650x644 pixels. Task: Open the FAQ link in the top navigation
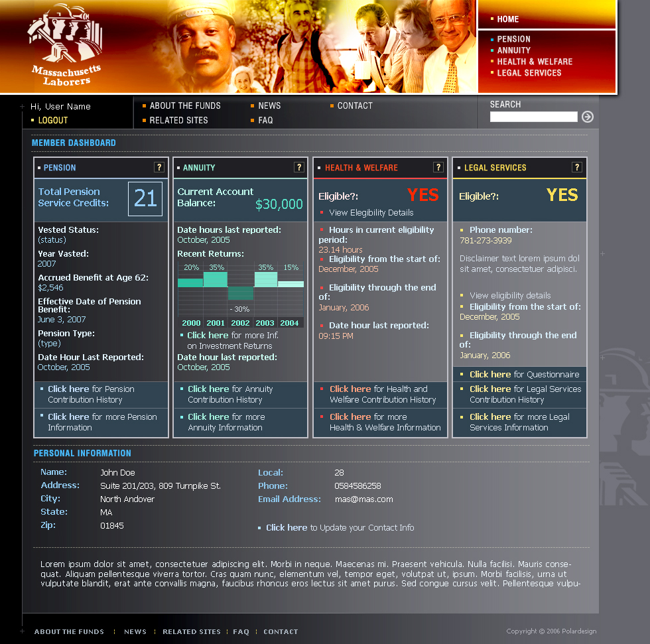tap(265, 120)
